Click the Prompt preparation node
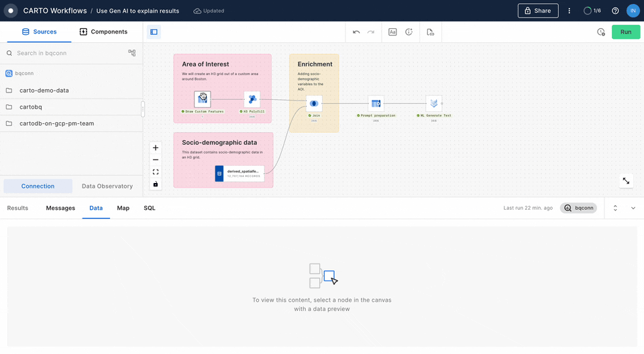644x354 pixels. pyautogui.click(x=376, y=103)
